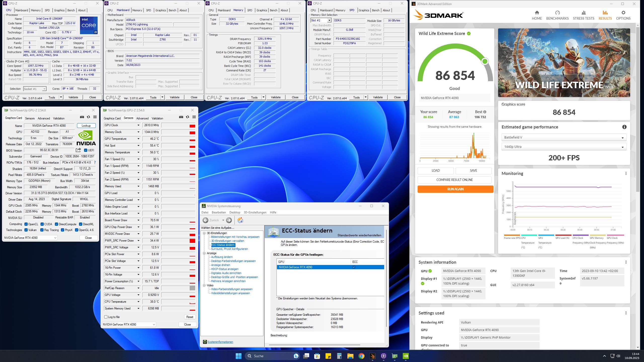644x362 pixels.
Task: Click NVIDIA icon on taskbar
Action: point(406,356)
